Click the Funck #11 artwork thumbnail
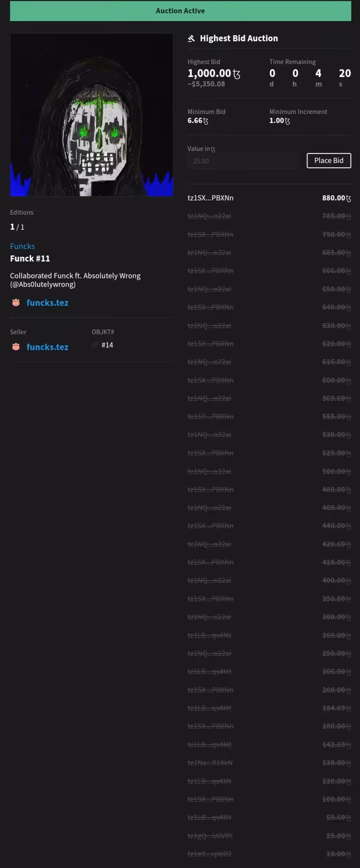This screenshot has width=360, height=868. tap(92, 115)
